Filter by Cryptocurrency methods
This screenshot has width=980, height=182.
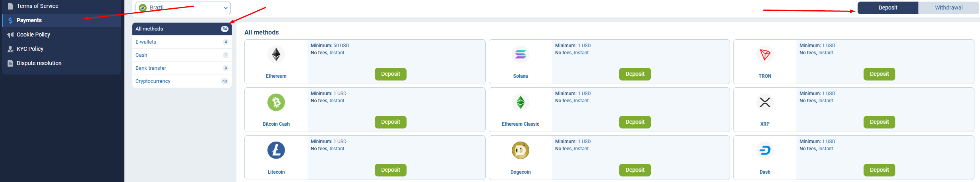182,81
